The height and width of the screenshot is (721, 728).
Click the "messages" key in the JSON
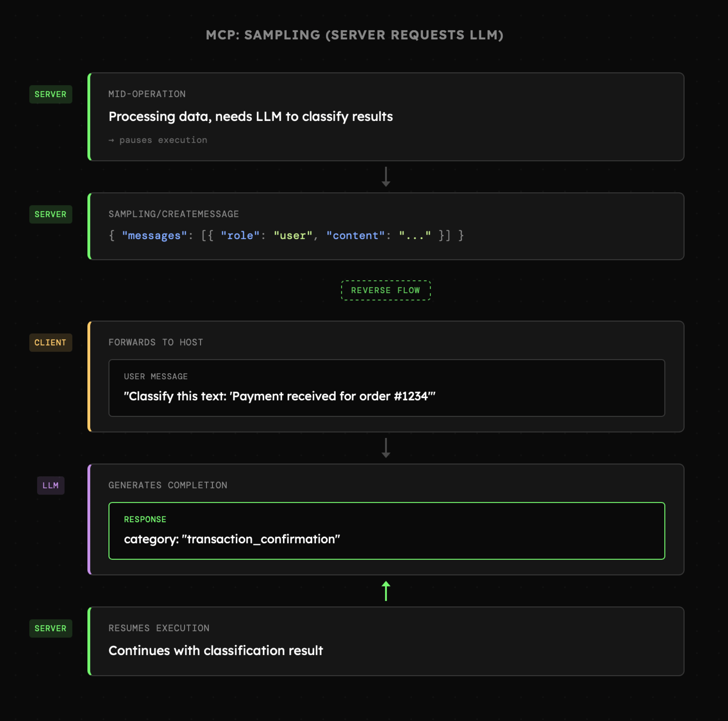click(154, 236)
